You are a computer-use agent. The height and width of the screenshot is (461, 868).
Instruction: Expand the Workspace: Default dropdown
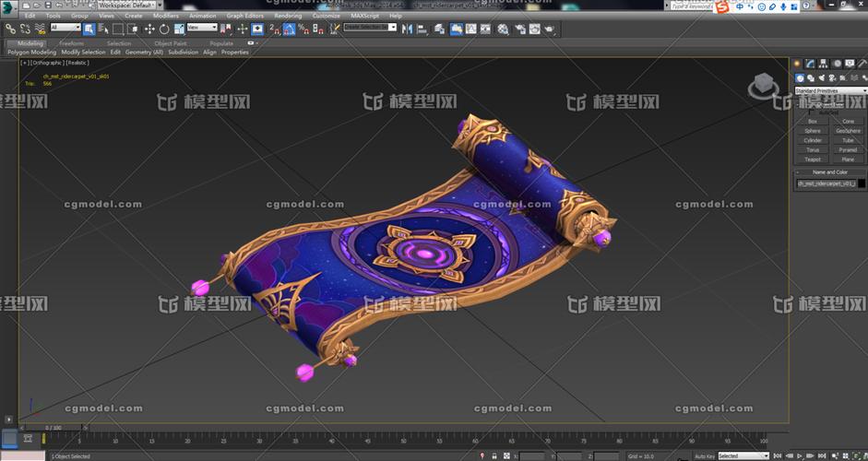click(125, 5)
